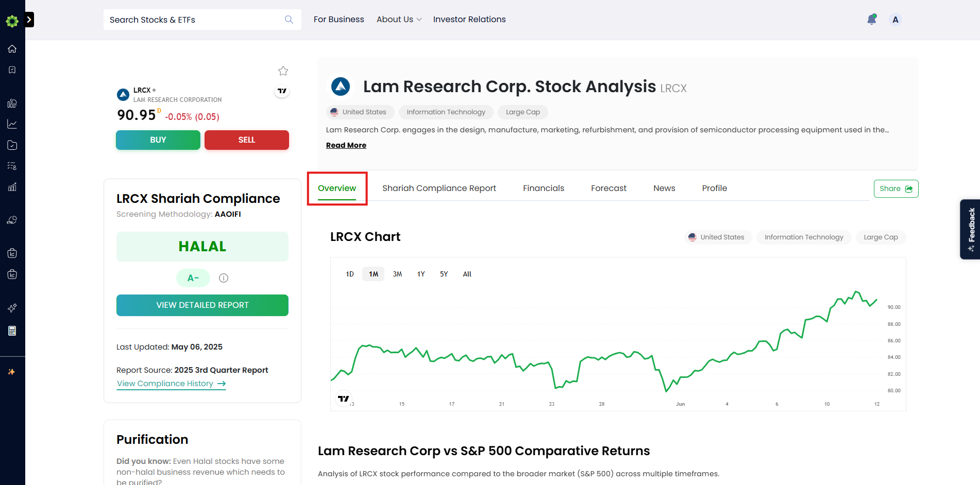Open the user avatar A menu
The width and height of the screenshot is (980, 485).
[895, 20]
